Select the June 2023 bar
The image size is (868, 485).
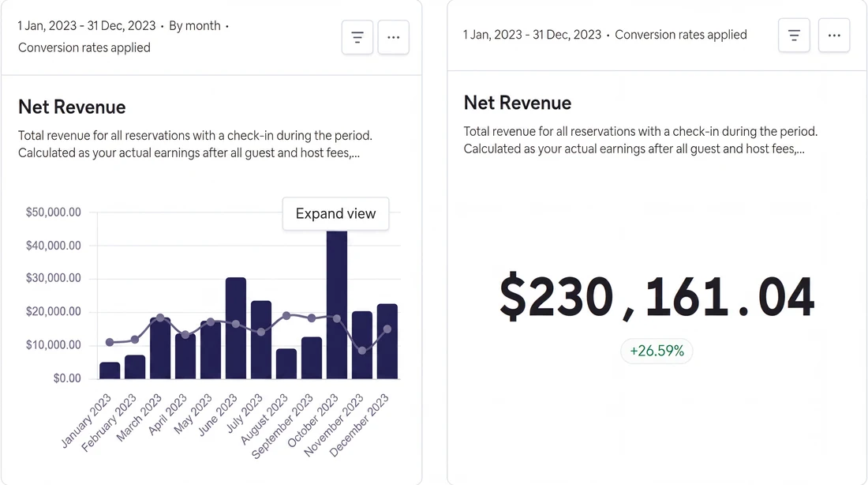(236, 328)
